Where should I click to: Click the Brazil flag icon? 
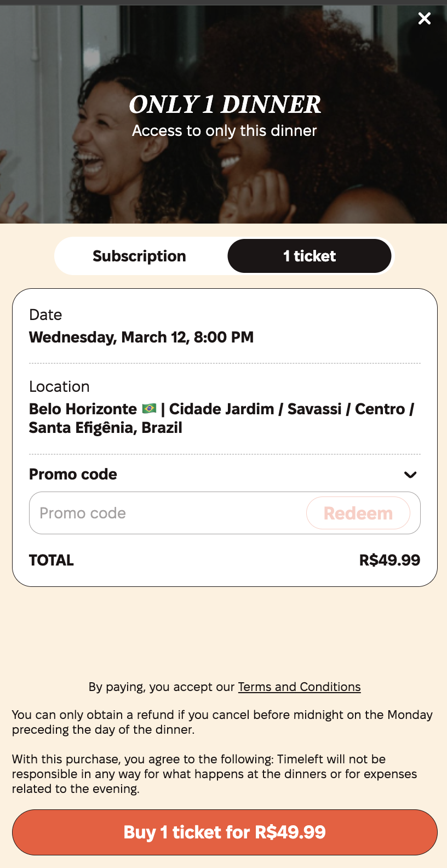[x=149, y=409]
